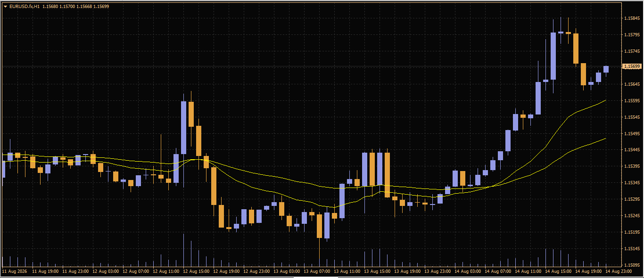Click the 12 Aug 11:00 time label
644x278 pixels.
pos(166,272)
